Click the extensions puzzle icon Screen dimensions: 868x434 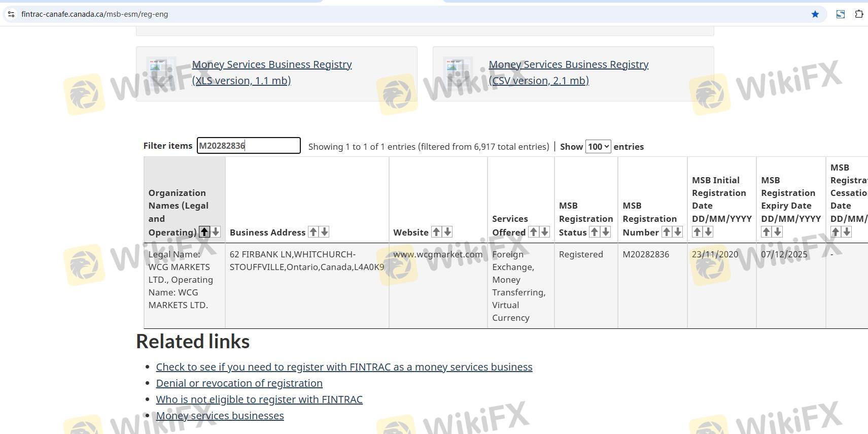pyautogui.click(x=859, y=14)
